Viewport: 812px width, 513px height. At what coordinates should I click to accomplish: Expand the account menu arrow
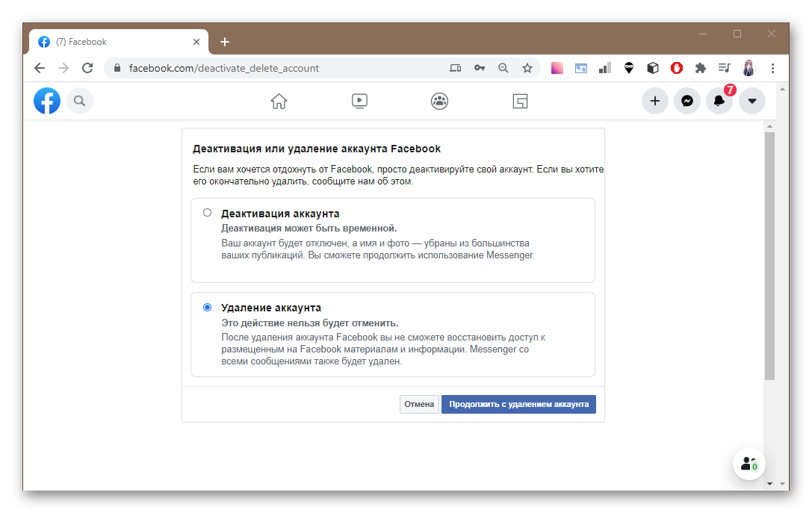click(x=752, y=101)
